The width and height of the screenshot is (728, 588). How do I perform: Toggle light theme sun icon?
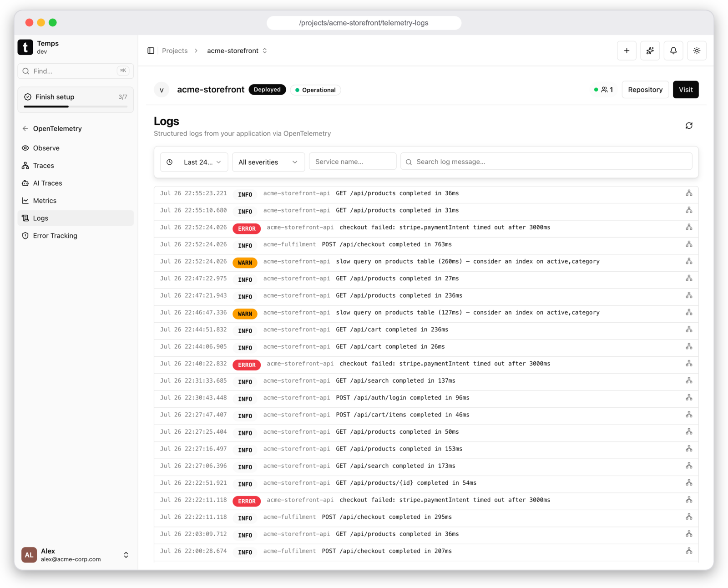(x=697, y=51)
